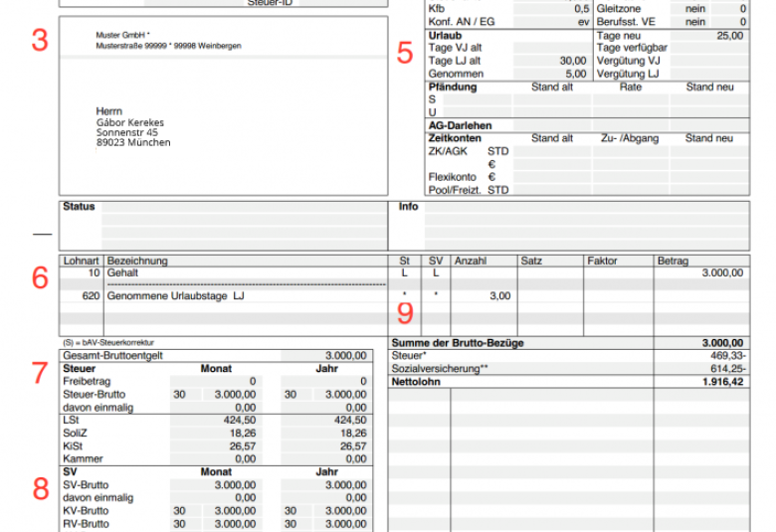Image resolution: width=776 pixels, height=532 pixels.
Task: Click the "5,00" value beside Genommen
Action: pos(576,74)
